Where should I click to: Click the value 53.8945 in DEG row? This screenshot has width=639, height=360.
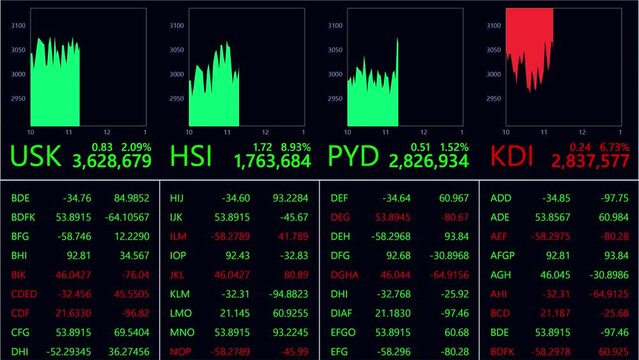click(x=393, y=217)
